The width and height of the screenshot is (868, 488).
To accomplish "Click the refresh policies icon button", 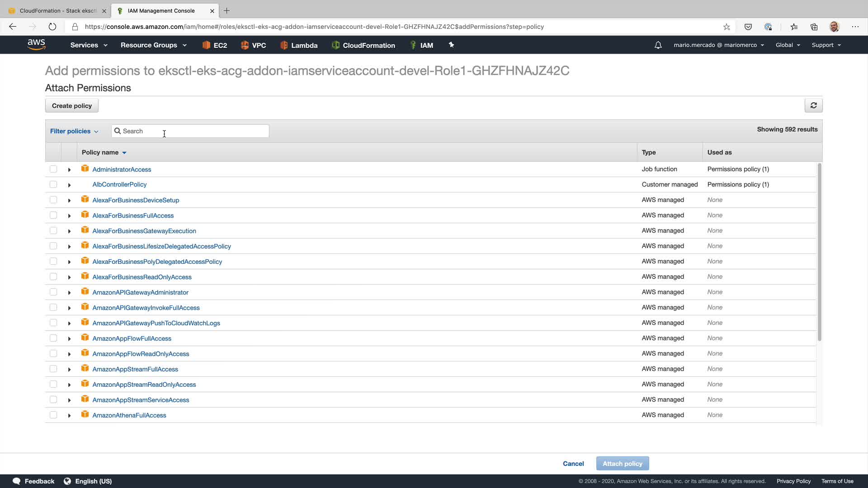I will coord(813,105).
